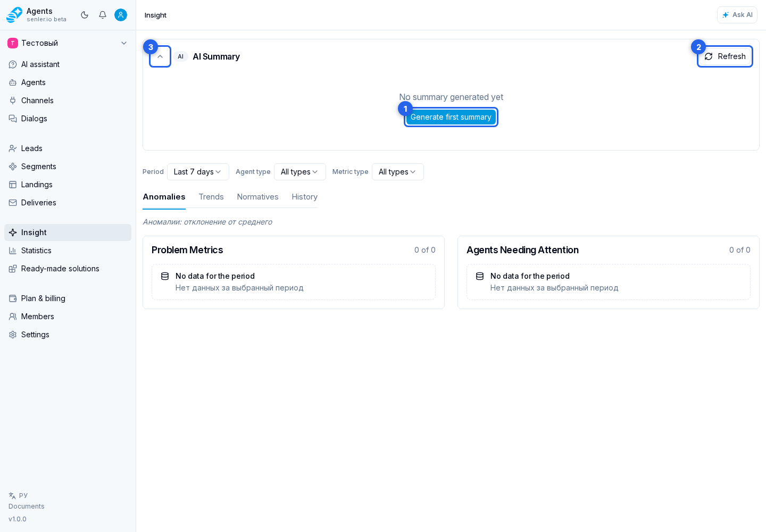Click "0 of 0" counter in Problem Metrics
This screenshot has height=532, width=766.
point(425,250)
